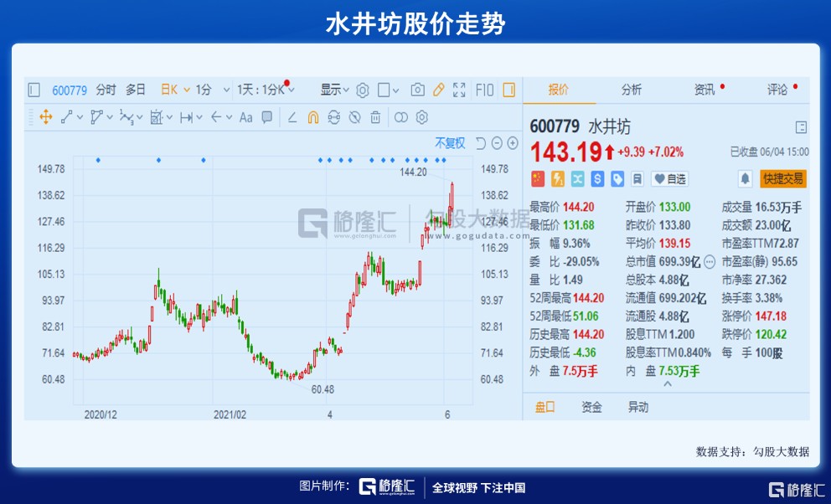Zoom in chart with plus icon

pos(513,143)
